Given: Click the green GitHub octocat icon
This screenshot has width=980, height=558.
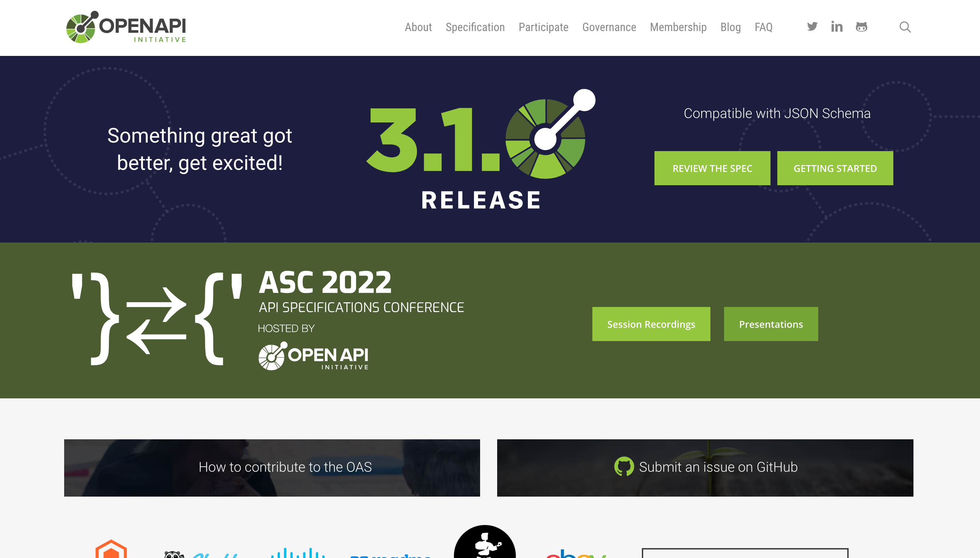Looking at the screenshot, I should (x=624, y=466).
